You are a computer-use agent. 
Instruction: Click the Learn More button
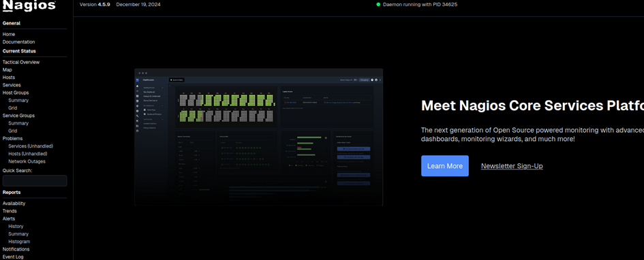pos(445,166)
